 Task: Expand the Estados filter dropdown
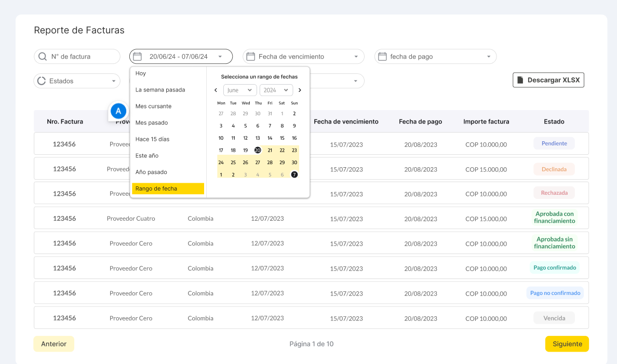(x=113, y=81)
